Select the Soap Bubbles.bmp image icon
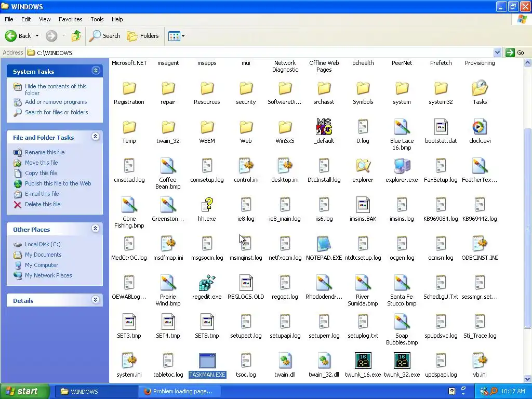Image resolution: width=532 pixels, height=399 pixels. pos(402,322)
